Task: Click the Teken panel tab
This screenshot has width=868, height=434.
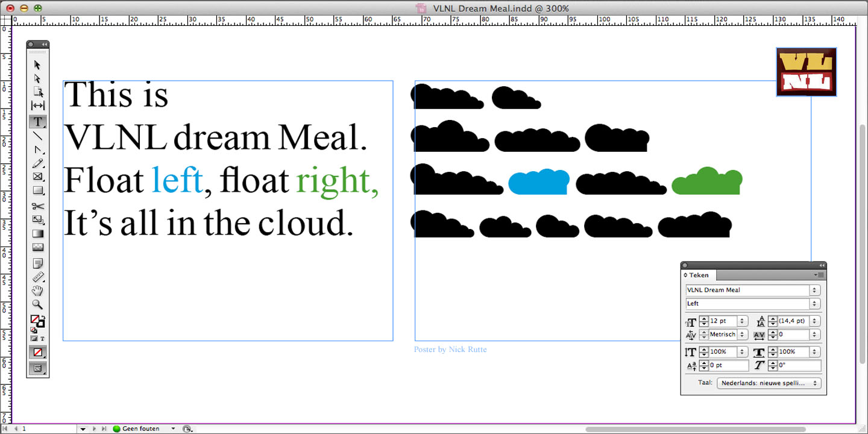Action: [x=698, y=275]
